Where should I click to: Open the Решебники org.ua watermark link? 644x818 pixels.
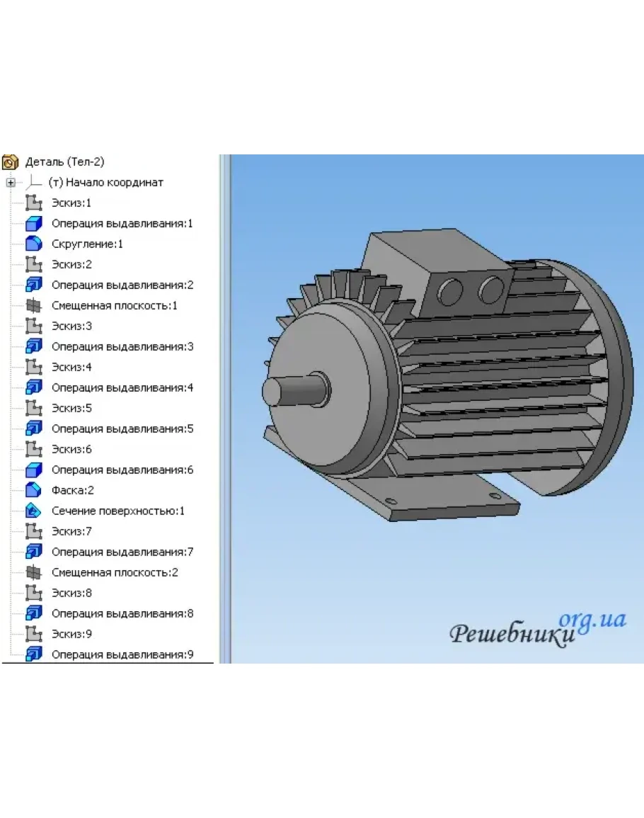(x=538, y=630)
